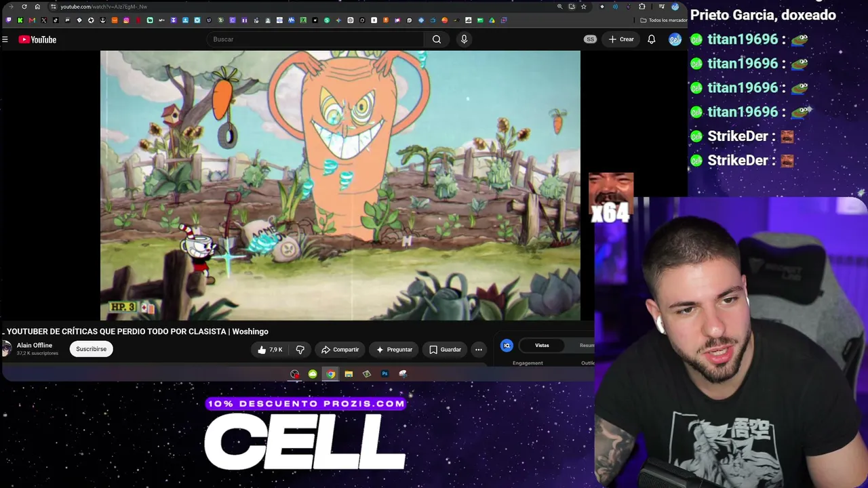Bookmark this page with the star
This screenshot has width=868, height=488.
[583, 7]
